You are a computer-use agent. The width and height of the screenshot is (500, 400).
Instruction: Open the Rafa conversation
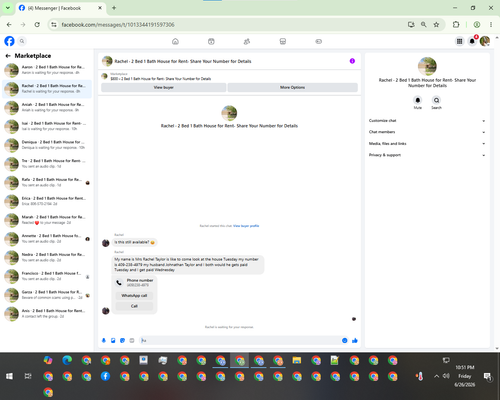47,182
